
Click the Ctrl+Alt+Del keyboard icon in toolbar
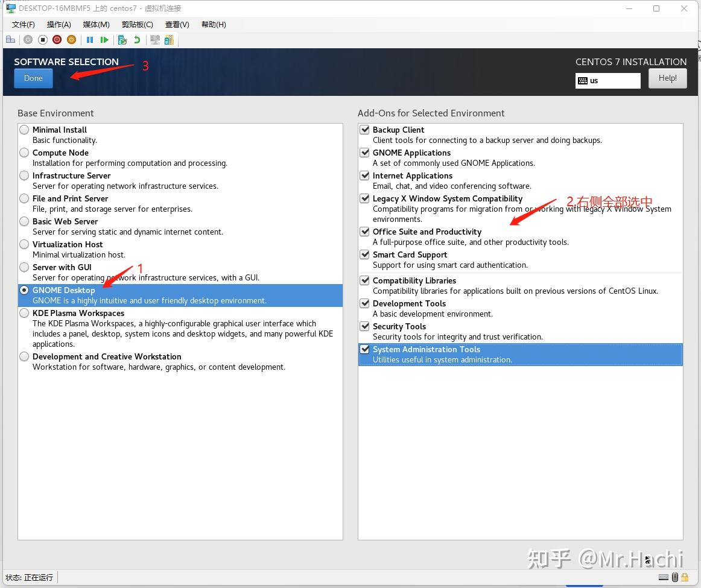[10, 40]
